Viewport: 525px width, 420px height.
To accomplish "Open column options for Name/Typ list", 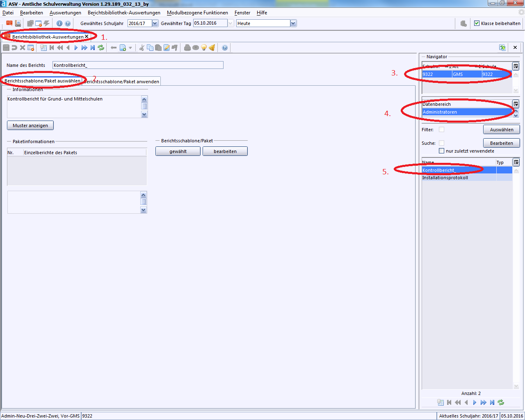I will 516,162.
